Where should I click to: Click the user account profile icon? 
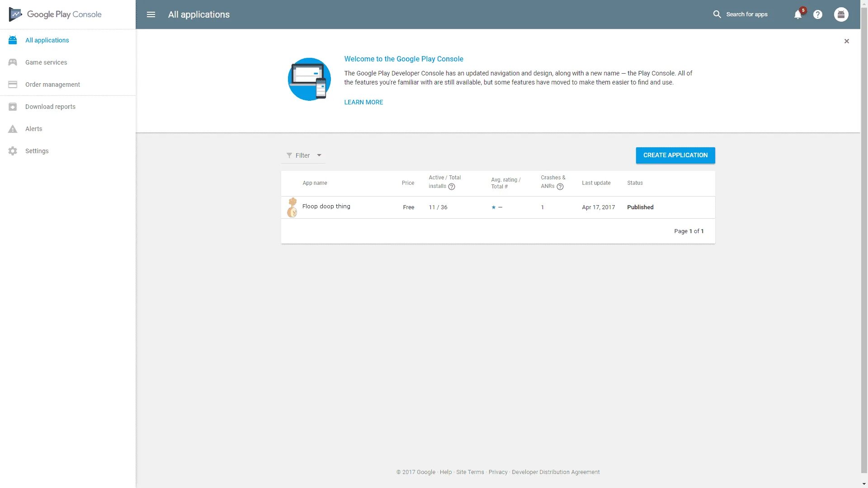pyautogui.click(x=841, y=14)
